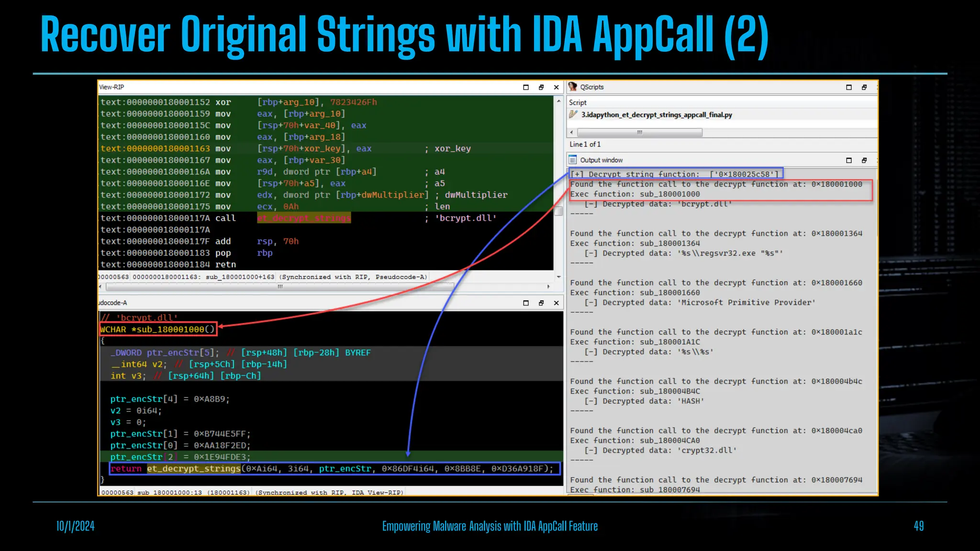Click output address 0x180001364 line

(x=716, y=233)
